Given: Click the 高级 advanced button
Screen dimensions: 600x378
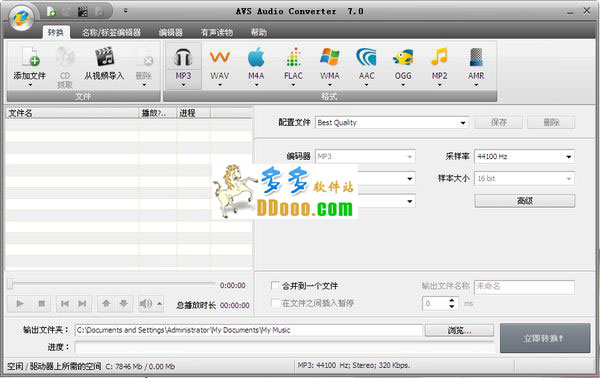Looking at the screenshot, I should [525, 201].
